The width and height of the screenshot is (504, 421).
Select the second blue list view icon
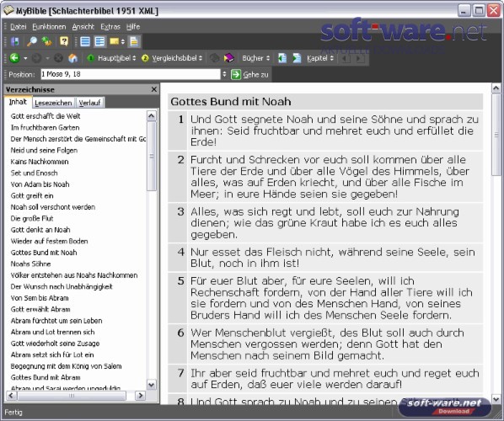[100, 42]
